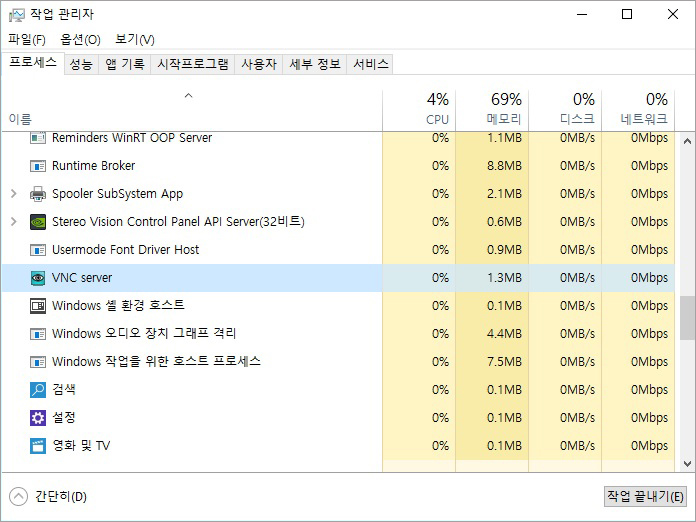Click the 1.1MB memory value of Reminders
Viewport: 696px width, 522px height.
coord(504,138)
